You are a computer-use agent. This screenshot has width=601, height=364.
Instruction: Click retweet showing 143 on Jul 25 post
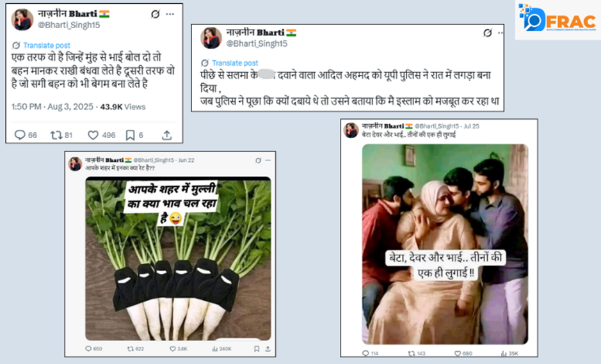click(411, 353)
